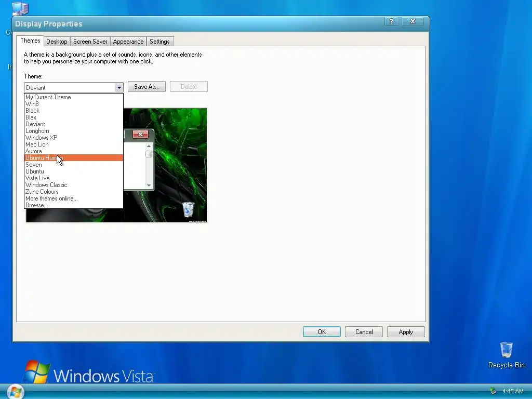Image resolution: width=532 pixels, height=399 pixels.
Task: Click the Browse... entry in list
Action: (74, 205)
